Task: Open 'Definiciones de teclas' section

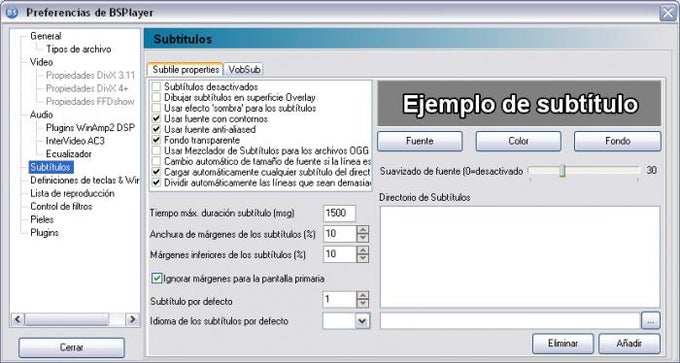Action: 84,180
